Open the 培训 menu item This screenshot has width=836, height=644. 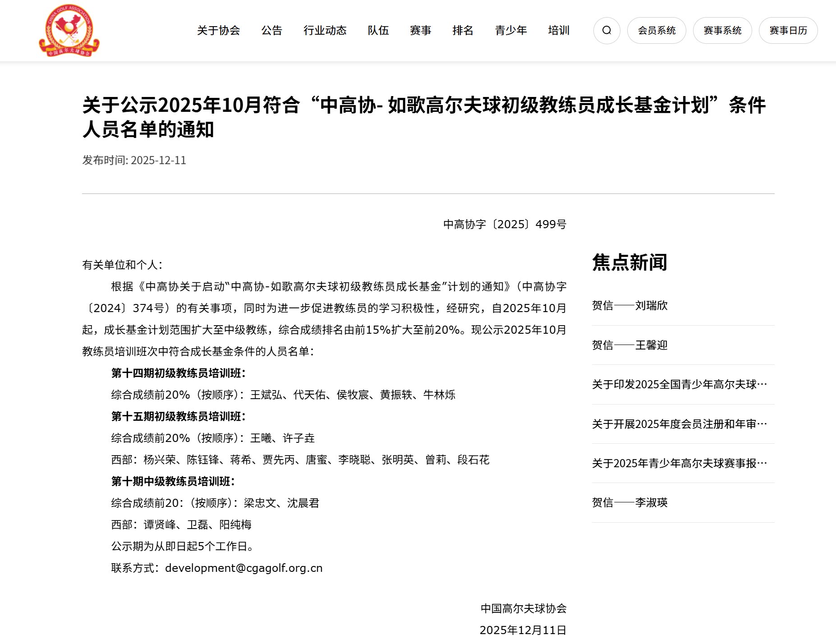tap(559, 31)
